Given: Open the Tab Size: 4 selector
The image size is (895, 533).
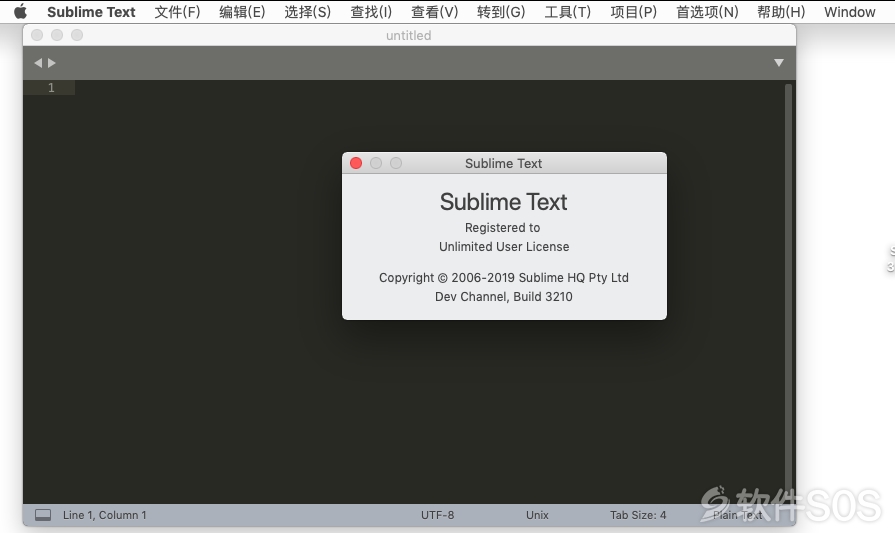Looking at the screenshot, I should (x=638, y=515).
